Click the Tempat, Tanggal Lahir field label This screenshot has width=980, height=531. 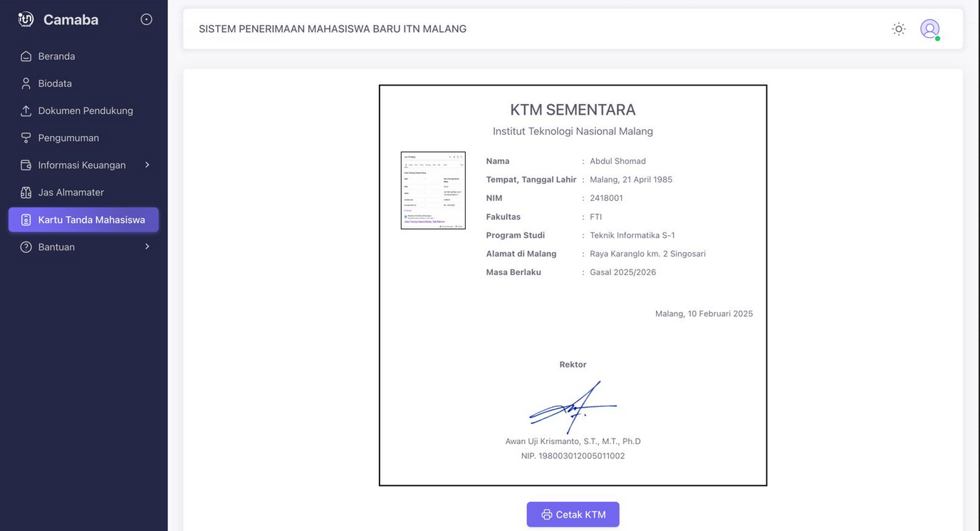pyautogui.click(x=531, y=180)
